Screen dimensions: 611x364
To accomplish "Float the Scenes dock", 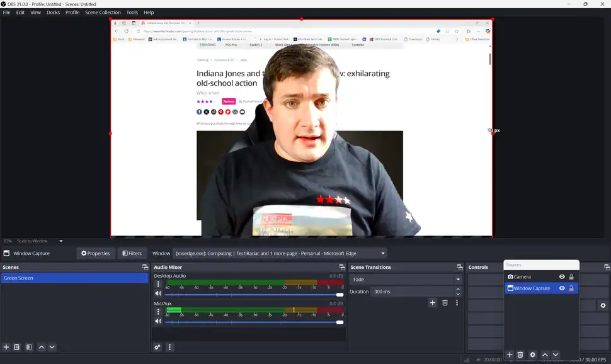I will click(x=146, y=267).
